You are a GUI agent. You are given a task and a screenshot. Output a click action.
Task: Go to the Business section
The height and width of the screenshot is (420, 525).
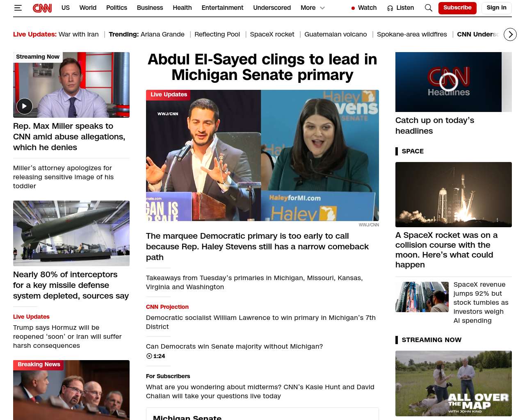tap(150, 8)
